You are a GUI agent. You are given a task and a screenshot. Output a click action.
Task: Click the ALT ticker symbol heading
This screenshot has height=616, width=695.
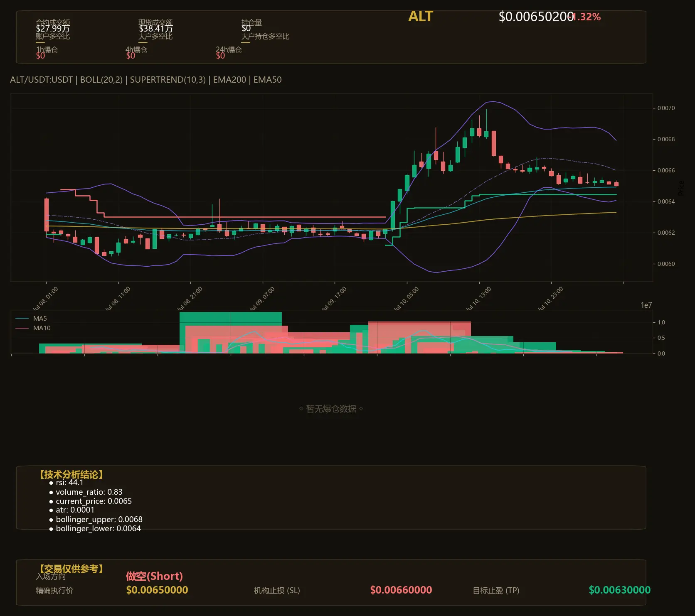(x=421, y=17)
